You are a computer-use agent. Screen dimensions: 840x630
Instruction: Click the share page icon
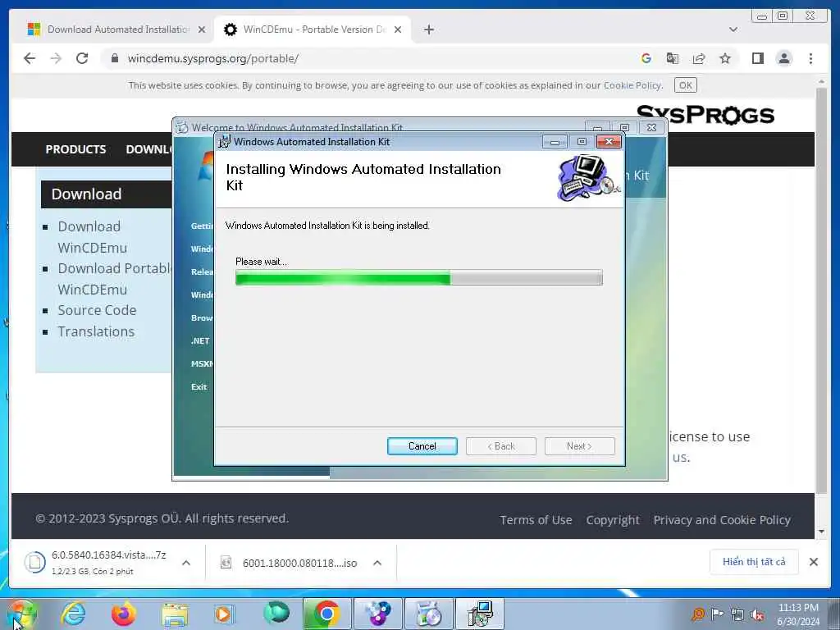(699, 58)
